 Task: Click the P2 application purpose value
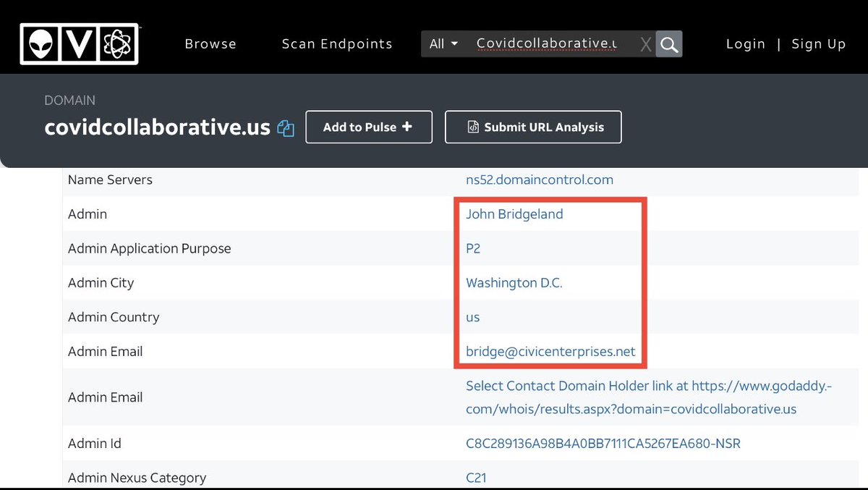pyautogui.click(x=473, y=248)
